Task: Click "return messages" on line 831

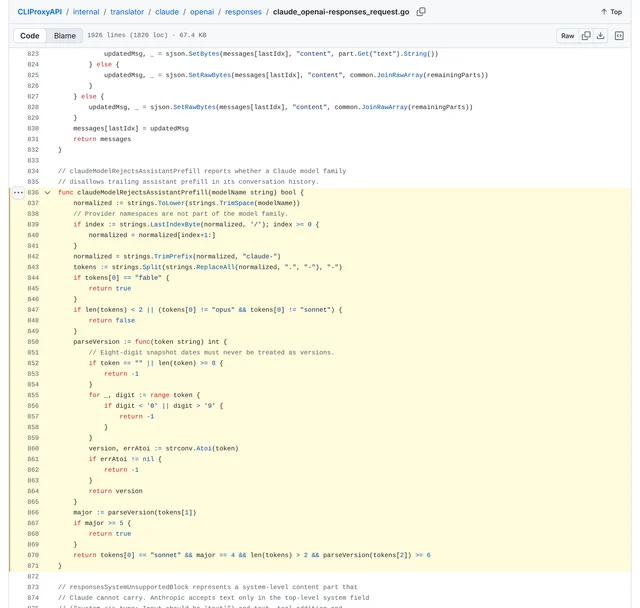Action: click(x=102, y=139)
